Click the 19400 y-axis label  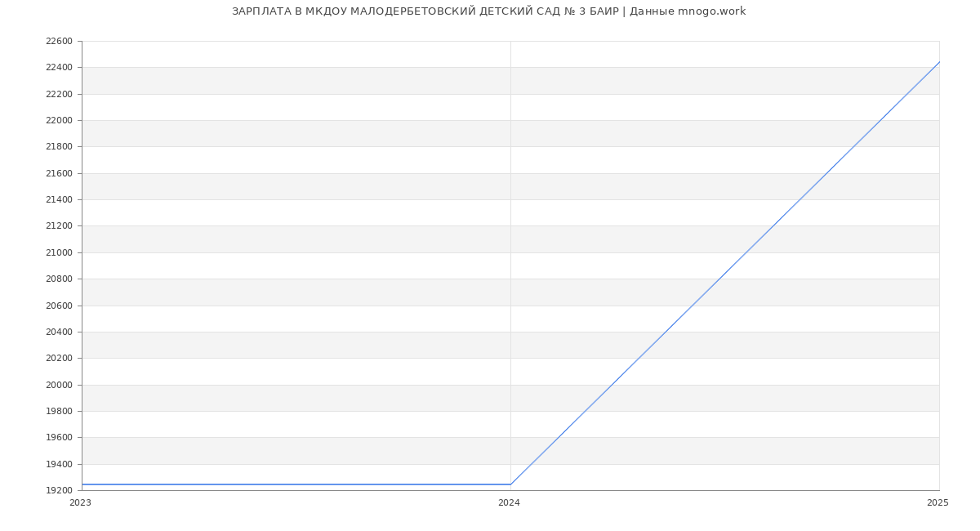coord(59,464)
